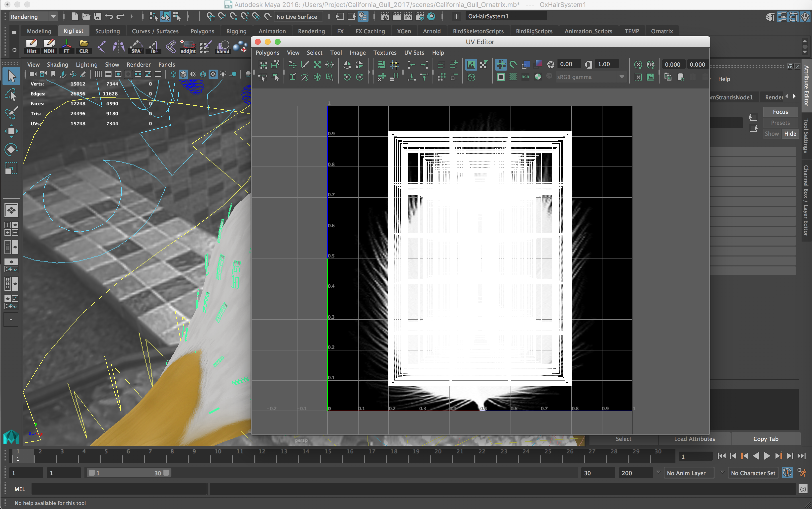This screenshot has width=812, height=509.
Task: Select the Move tool in the toolbox
Action: (11, 131)
